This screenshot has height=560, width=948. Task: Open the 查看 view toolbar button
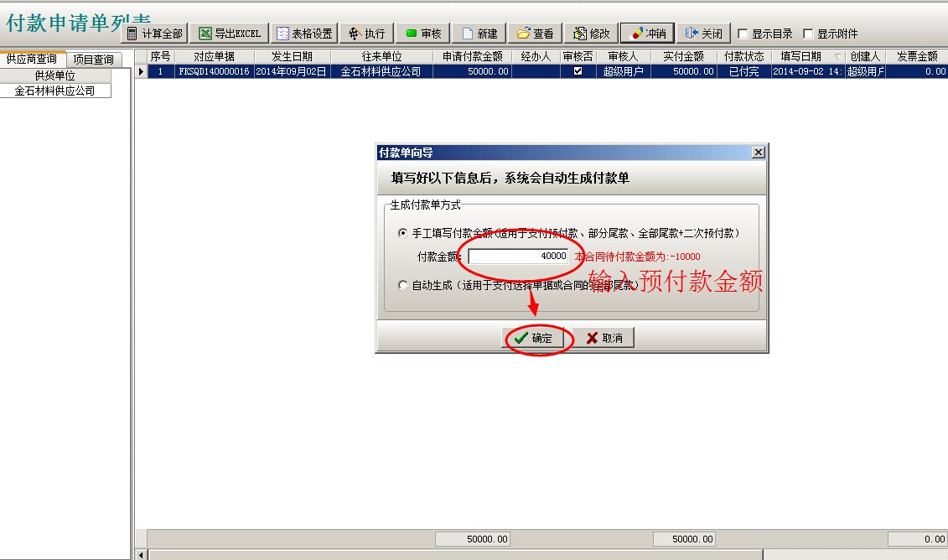[535, 34]
